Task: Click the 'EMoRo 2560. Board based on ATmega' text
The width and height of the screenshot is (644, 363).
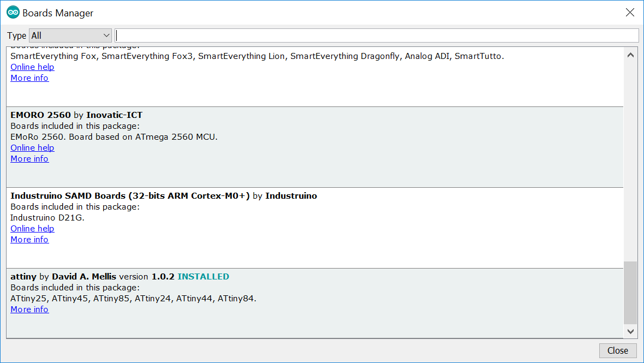Action: point(114,137)
